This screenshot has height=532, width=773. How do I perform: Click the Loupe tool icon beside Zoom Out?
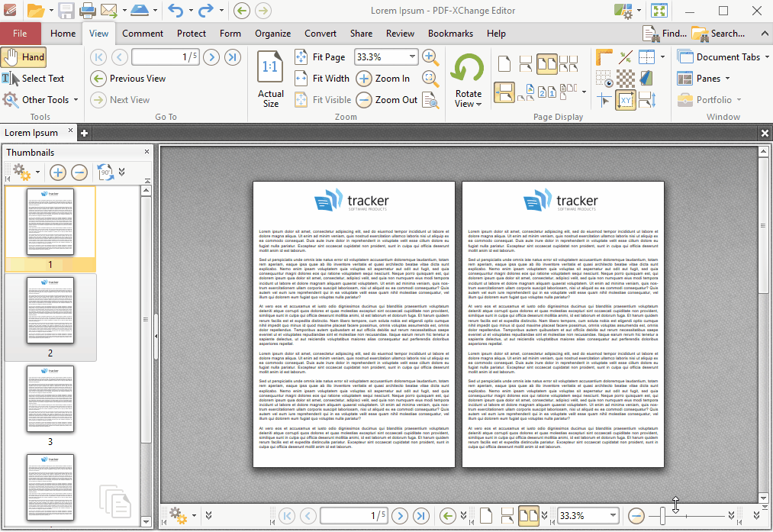430,99
